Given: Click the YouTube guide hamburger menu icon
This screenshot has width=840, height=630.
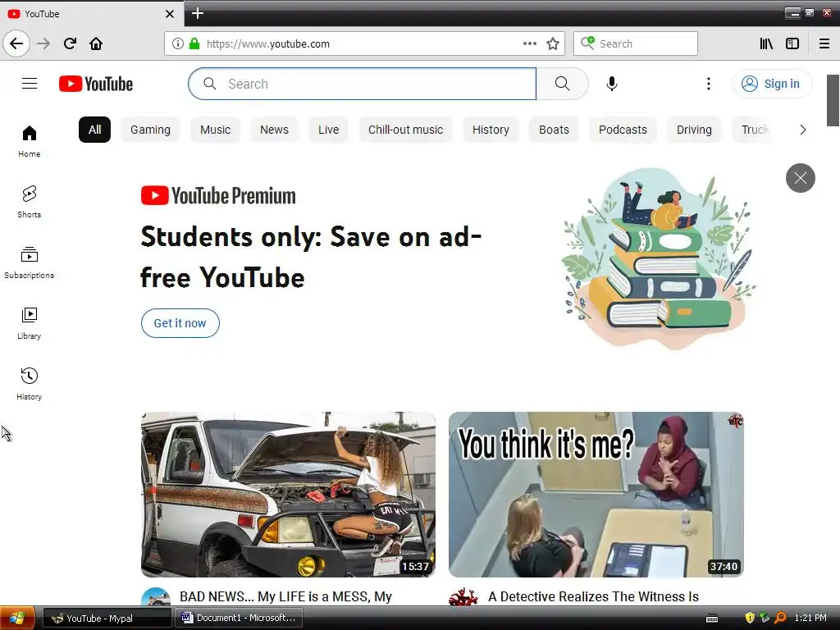Looking at the screenshot, I should click(x=30, y=84).
